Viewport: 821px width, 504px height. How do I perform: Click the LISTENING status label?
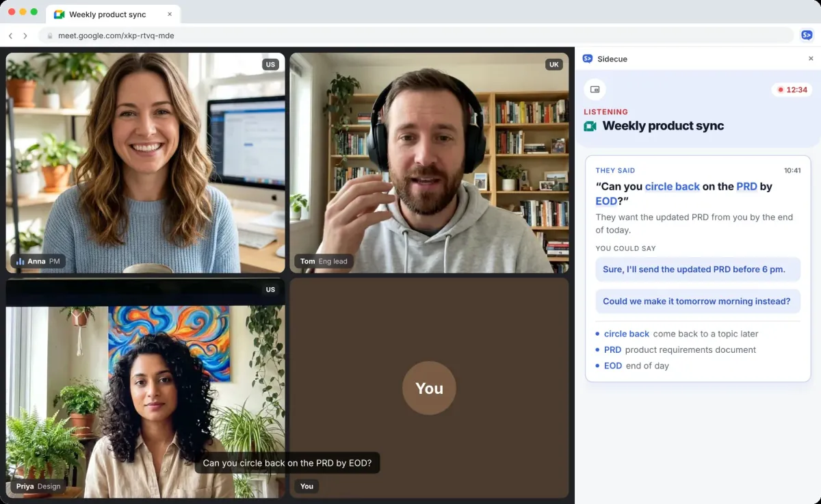pos(605,111)
